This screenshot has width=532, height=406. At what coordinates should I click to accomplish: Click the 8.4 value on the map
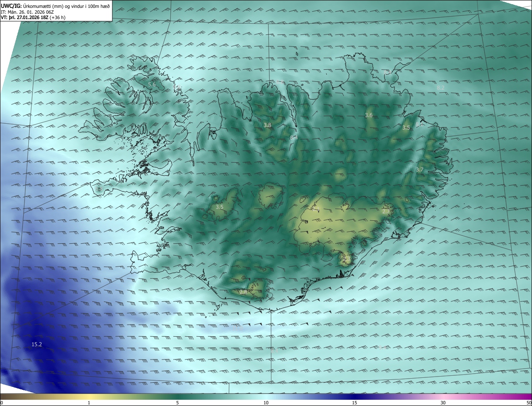coord(294,137)
